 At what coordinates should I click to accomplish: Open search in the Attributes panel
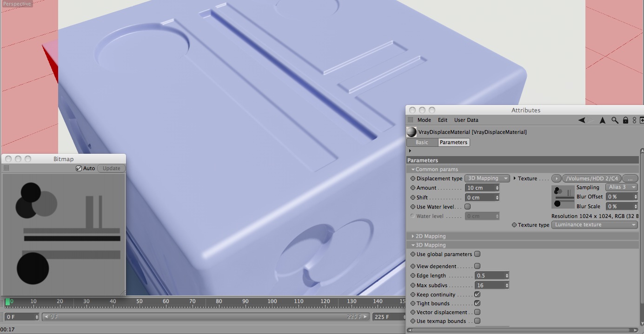(x=615, y=120)
